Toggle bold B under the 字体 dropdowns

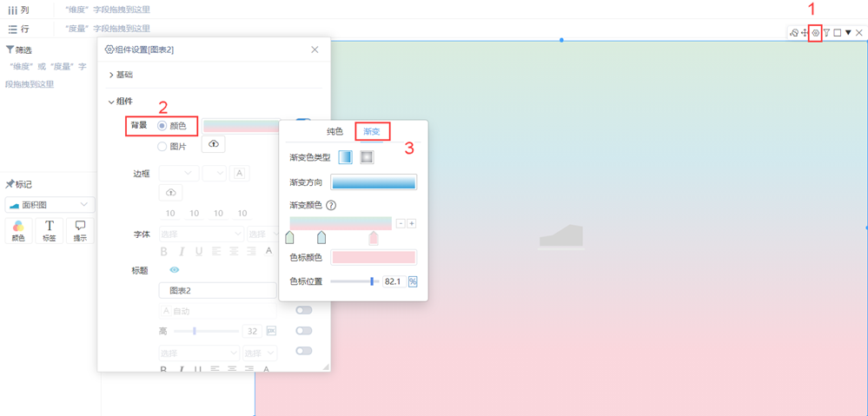(164, 251)
